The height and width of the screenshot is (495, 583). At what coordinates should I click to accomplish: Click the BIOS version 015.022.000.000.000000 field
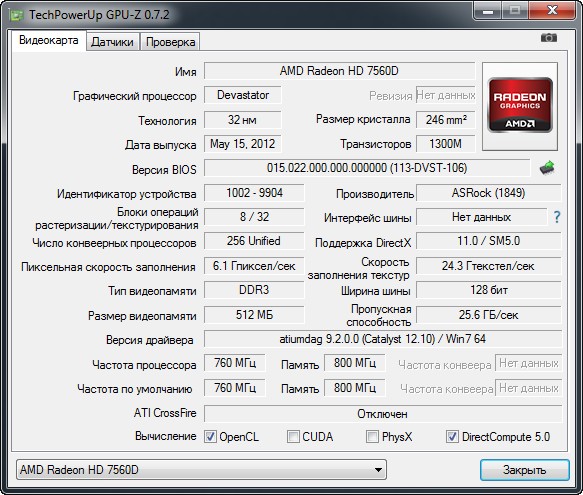pyautogui.click(x=367, y=168)
